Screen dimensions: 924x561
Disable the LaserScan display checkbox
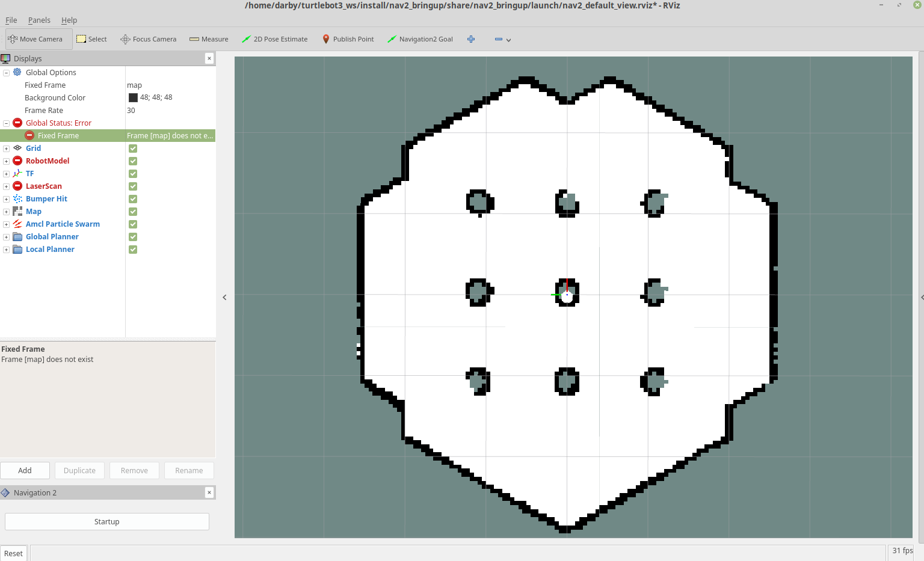point(132,186)
